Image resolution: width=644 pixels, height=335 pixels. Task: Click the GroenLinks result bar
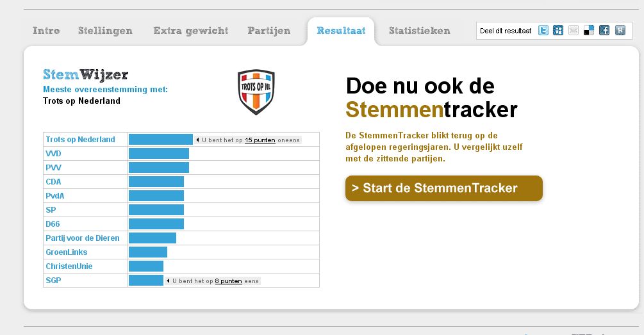click(x=148, y=252)
